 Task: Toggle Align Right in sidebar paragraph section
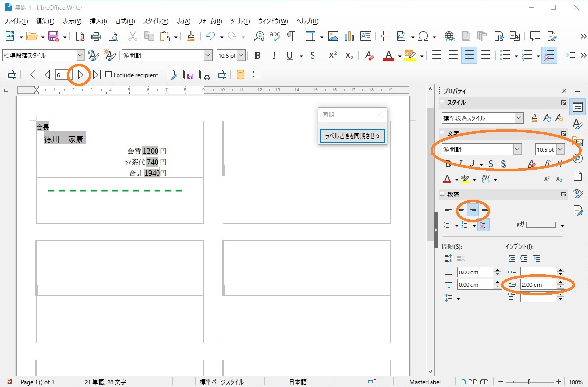(x=473, y=210)
